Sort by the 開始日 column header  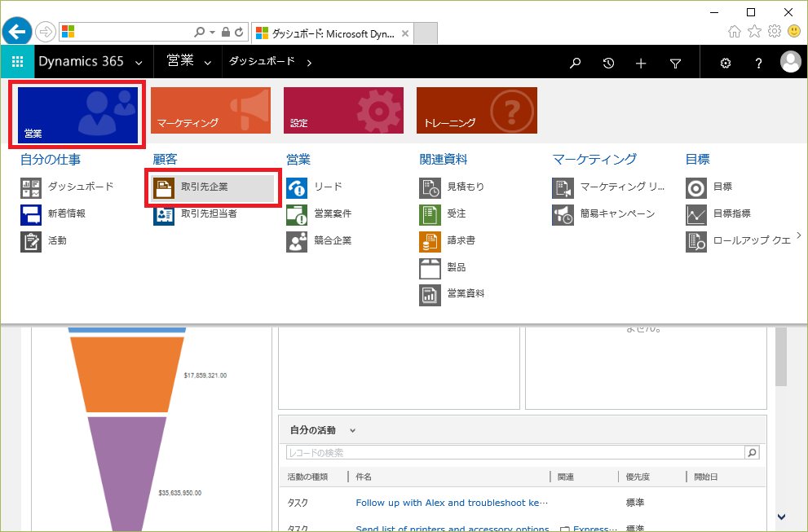point(705,477)
